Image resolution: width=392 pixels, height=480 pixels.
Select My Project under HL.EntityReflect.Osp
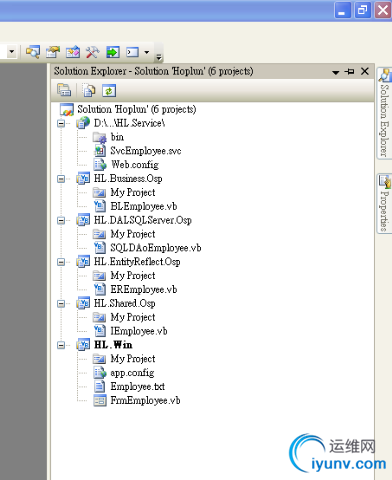pyautogui.click(x=133, y=276)
